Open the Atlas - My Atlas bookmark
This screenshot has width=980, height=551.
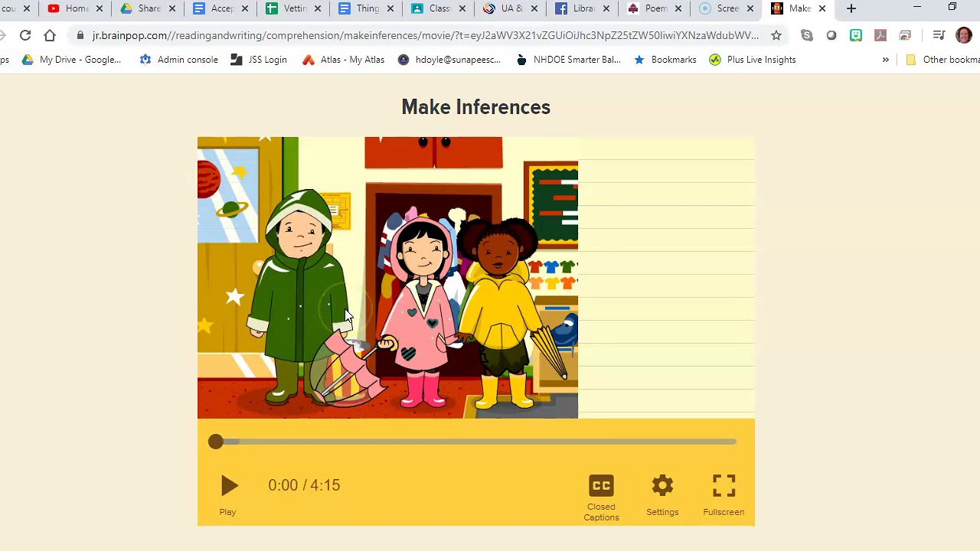(x=343, y=60)
